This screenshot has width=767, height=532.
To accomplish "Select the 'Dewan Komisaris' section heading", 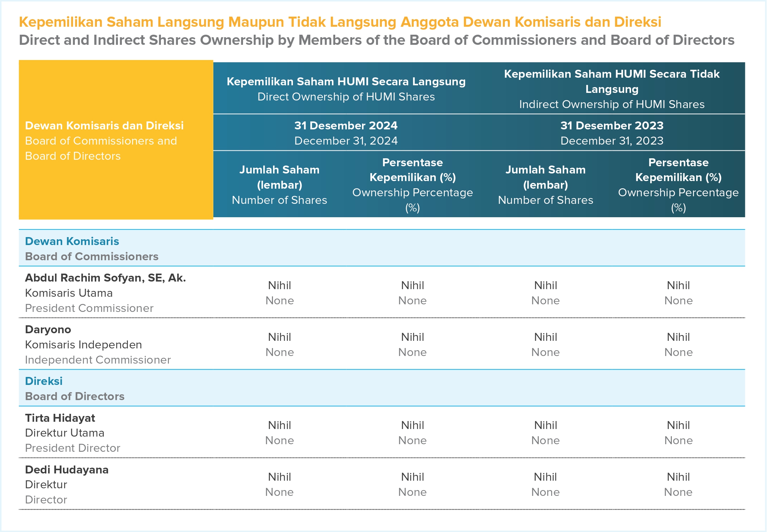I will click(72, 241).
